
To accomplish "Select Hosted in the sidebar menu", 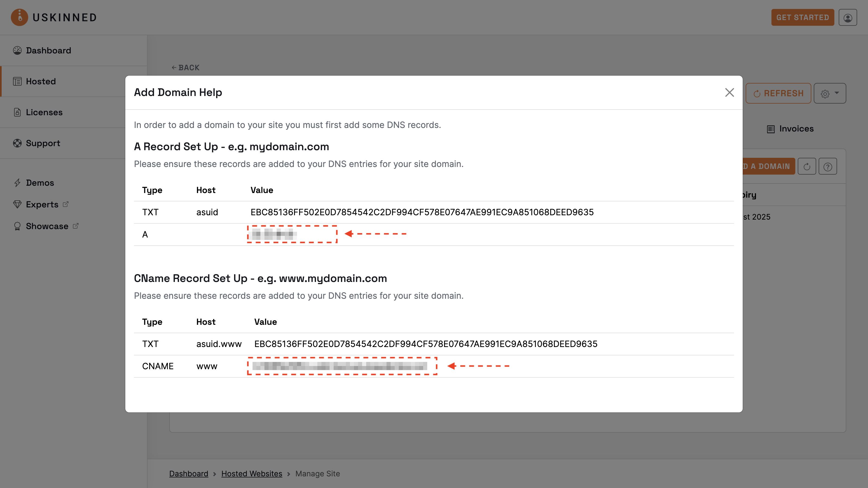I will (41, 81).
